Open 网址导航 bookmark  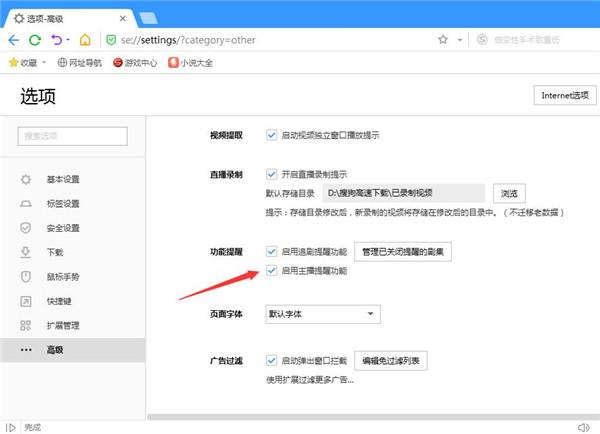click(80, 62)
